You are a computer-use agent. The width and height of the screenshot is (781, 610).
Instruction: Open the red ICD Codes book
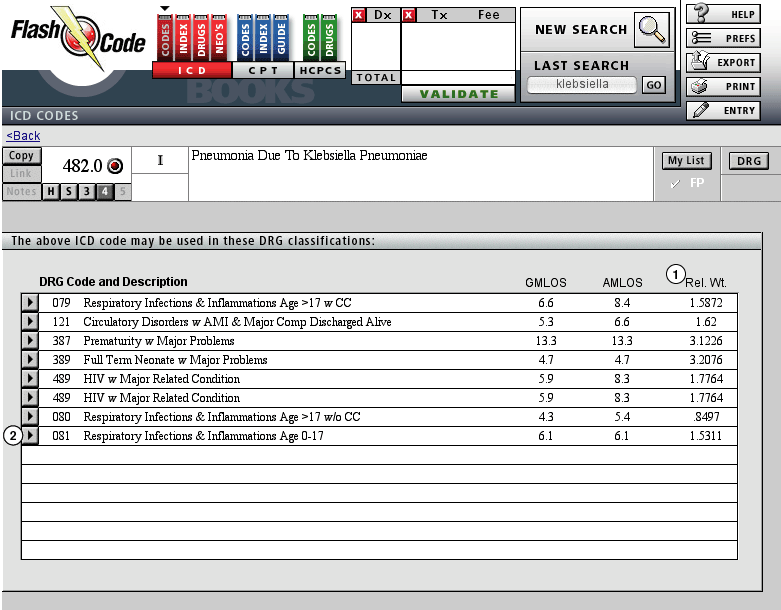coord(165,36)
